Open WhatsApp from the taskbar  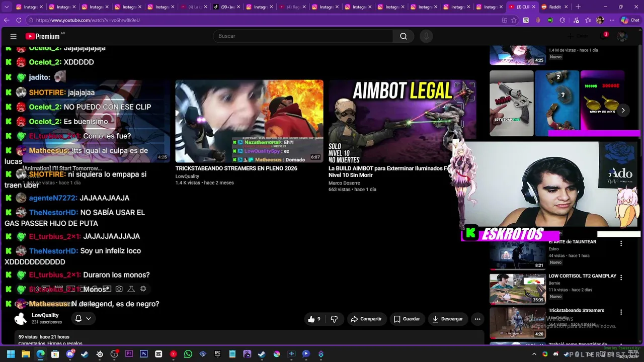coord(188,354)
